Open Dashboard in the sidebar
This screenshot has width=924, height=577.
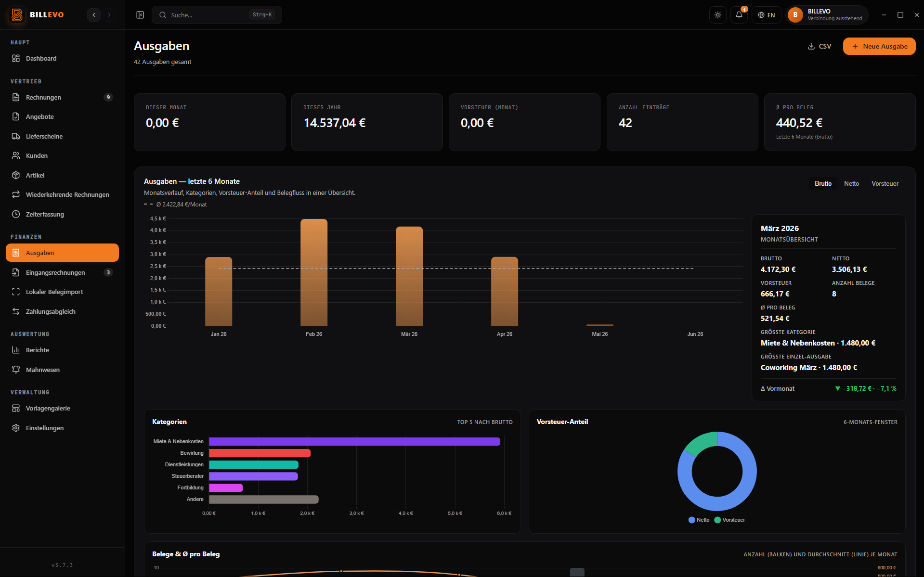pyautogui.click(x=62, y=58)
